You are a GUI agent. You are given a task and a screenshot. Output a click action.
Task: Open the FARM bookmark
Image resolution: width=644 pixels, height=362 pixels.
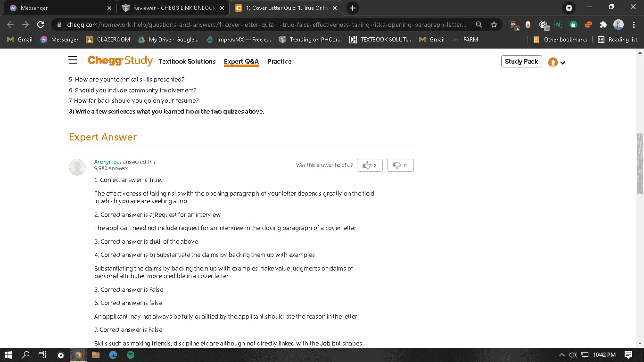tap(465, 40)
